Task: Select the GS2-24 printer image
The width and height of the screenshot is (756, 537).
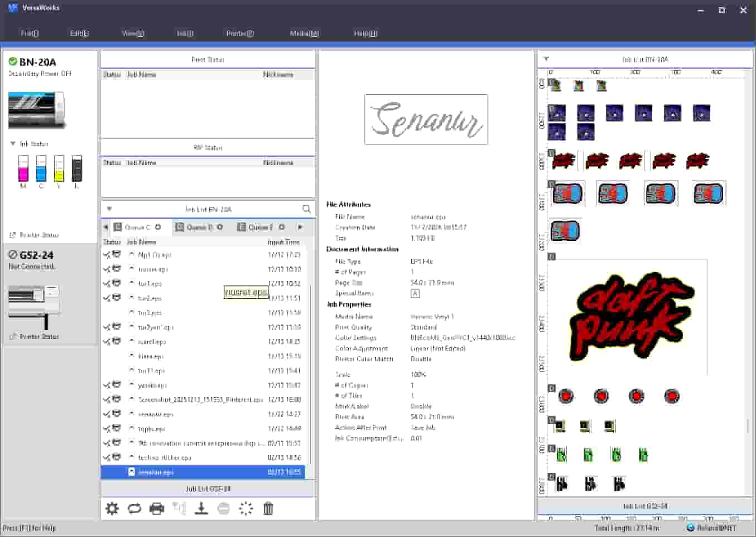Action: pyautogui.click(x=34, y=307)
